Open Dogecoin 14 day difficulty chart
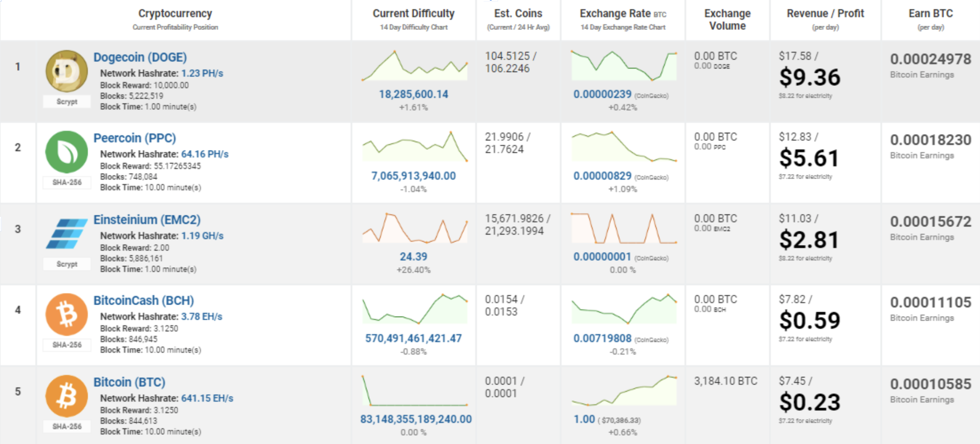 click(x=415, y=66)
